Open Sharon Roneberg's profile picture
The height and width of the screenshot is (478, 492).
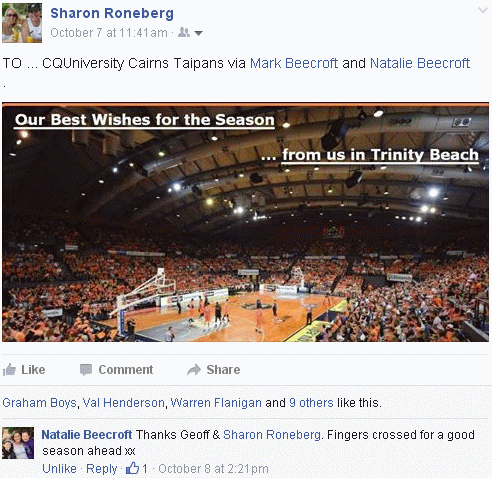[x=22, y=23]
